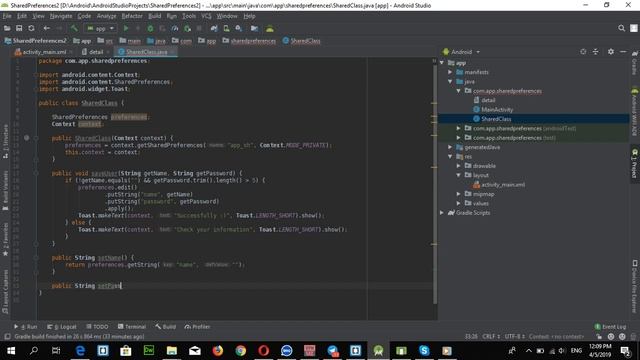640x360 pixels.
Task: Expand the generatedJava folder
Action: pyautogui.click(x=451, y=147)
